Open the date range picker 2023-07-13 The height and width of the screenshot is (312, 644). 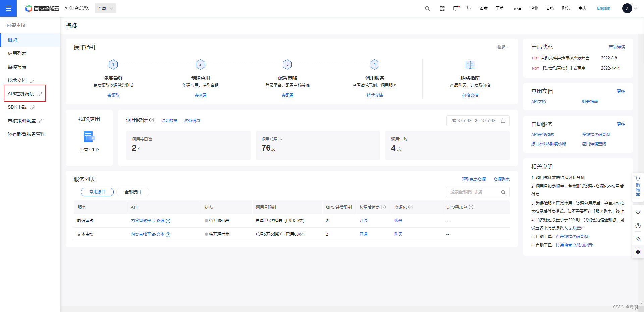click(x=478, y=120)
